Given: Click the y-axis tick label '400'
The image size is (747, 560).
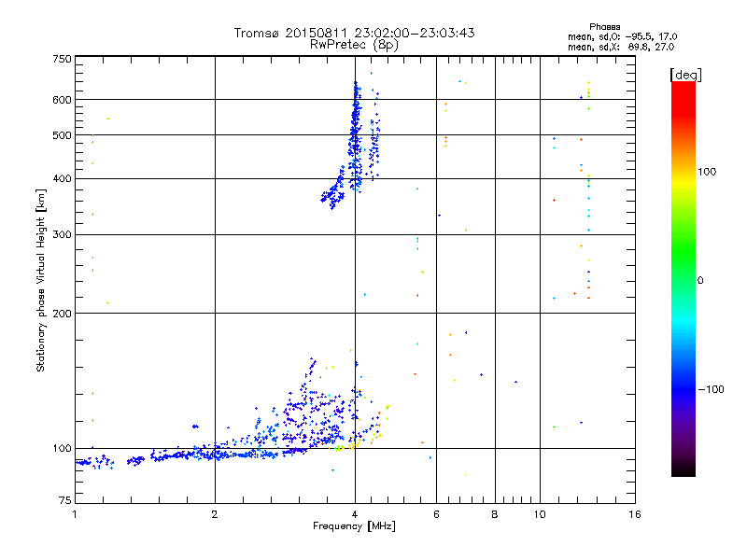Looking at the screenshot, I should [63, 178].
